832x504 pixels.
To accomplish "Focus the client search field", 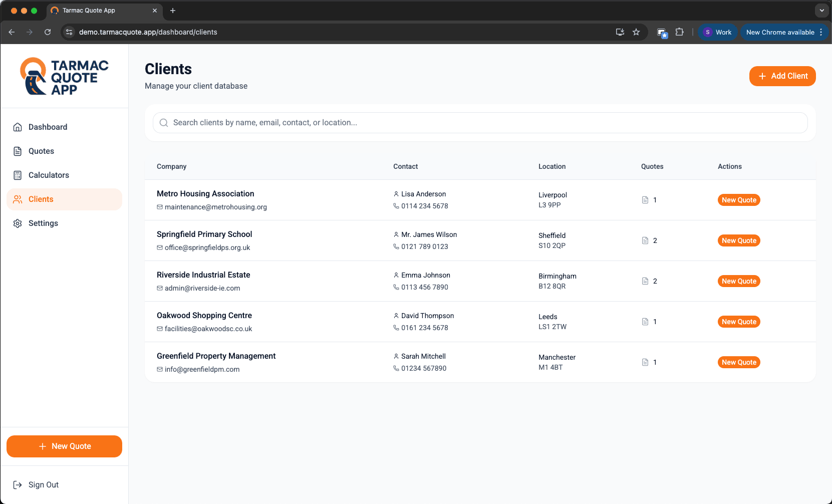I will coord(481,123).
